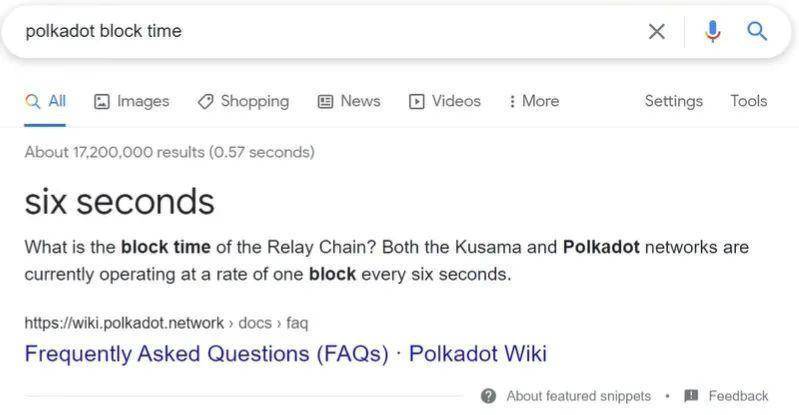799x415 pixels.
Task: Select the All results tab
Action: 45,101
